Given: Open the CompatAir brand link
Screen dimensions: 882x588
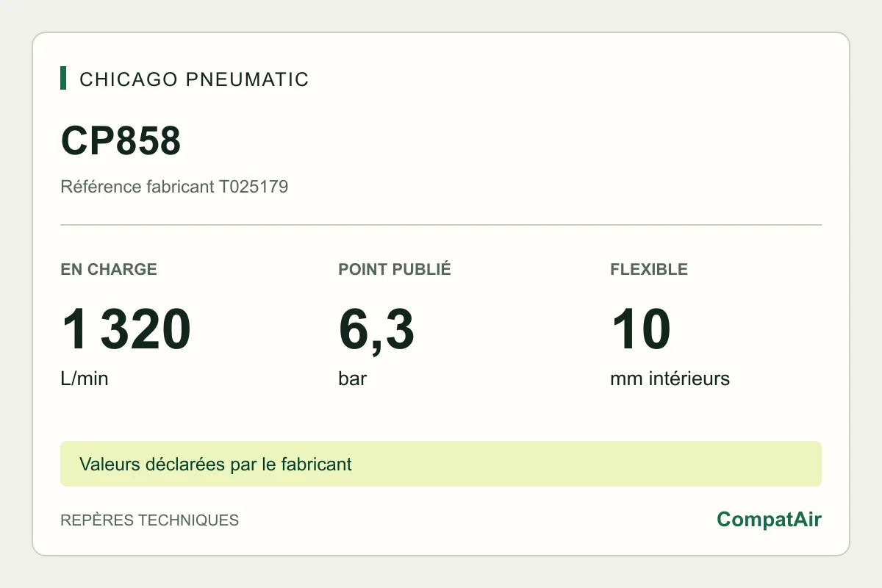Looking at the screenshot, I should pyautogui.click(x=769, y=520).
